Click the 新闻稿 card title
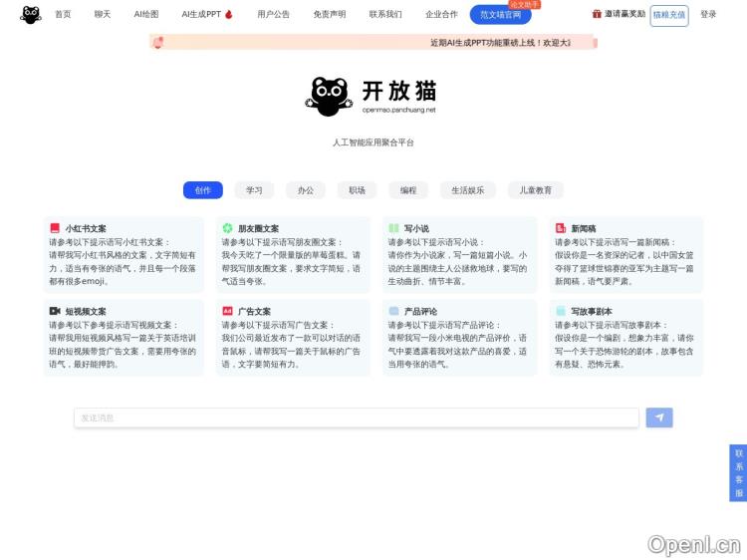 click(x=584, y=228)
